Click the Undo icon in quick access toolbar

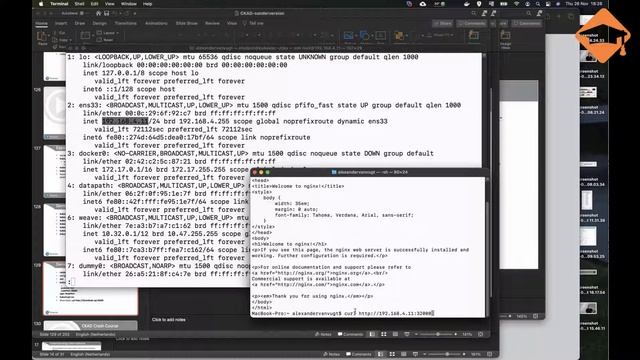coord(116,13)
